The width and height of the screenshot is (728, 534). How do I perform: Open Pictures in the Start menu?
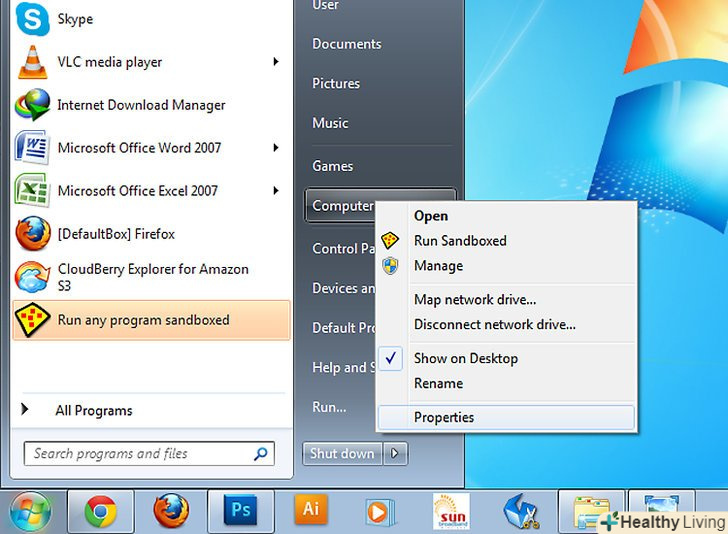coord(336,84)
